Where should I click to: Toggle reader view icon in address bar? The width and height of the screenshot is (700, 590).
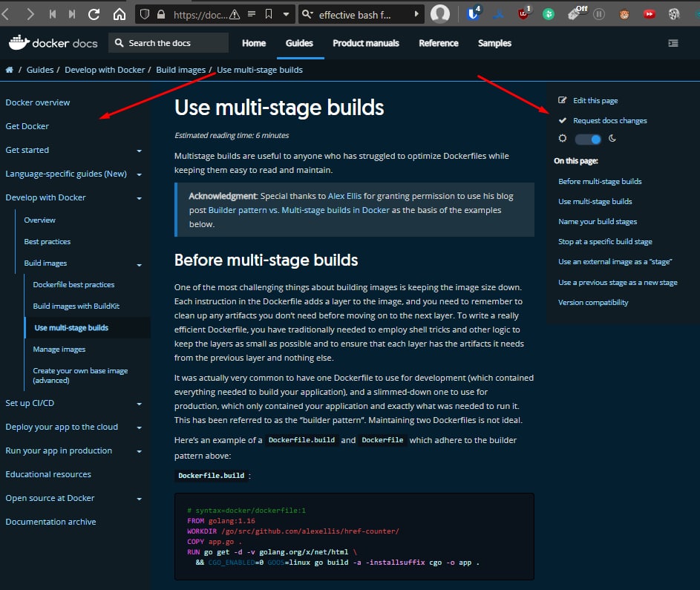click(x=252, y=14)
